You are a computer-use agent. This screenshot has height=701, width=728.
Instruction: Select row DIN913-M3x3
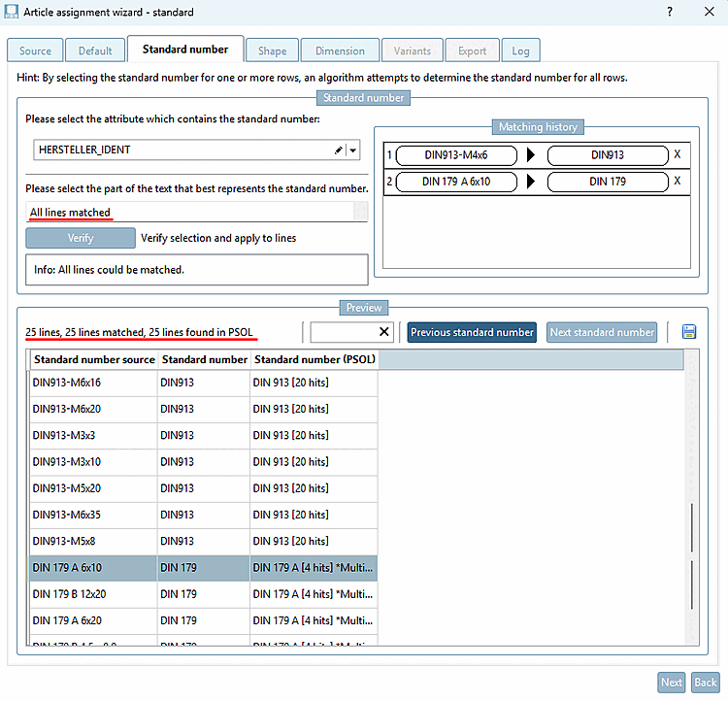pyautogui.click(x=204, y=436)
